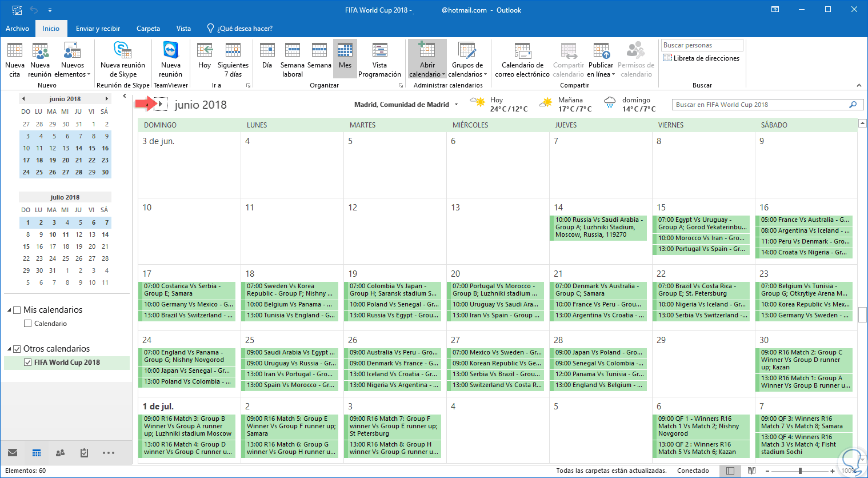Image resolution: width=868 pixels, height=478 pixels.
Task: Jump to today with the Hoy icon
Action: [205, 55]
